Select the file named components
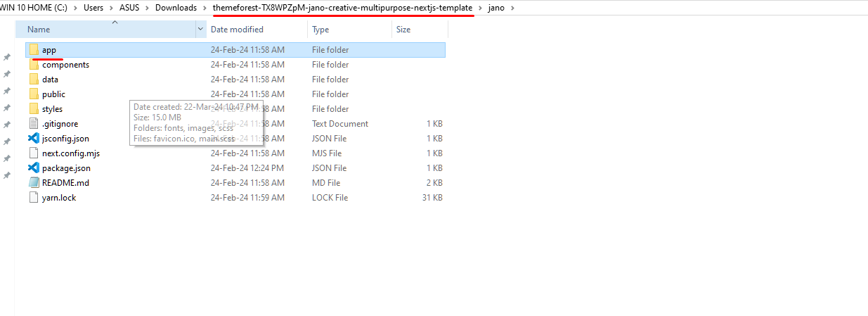 (65, 65)
